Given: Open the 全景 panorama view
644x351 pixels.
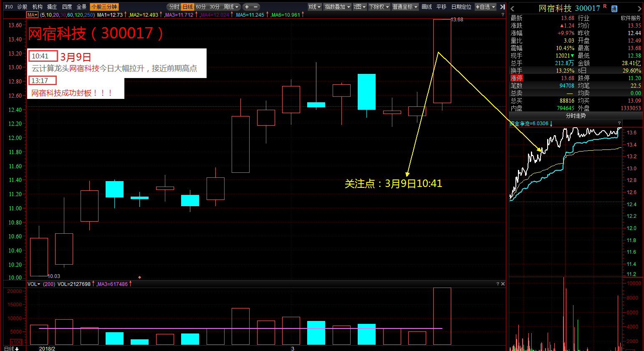Looking at the screenshot, I should (x=81, y=7).
